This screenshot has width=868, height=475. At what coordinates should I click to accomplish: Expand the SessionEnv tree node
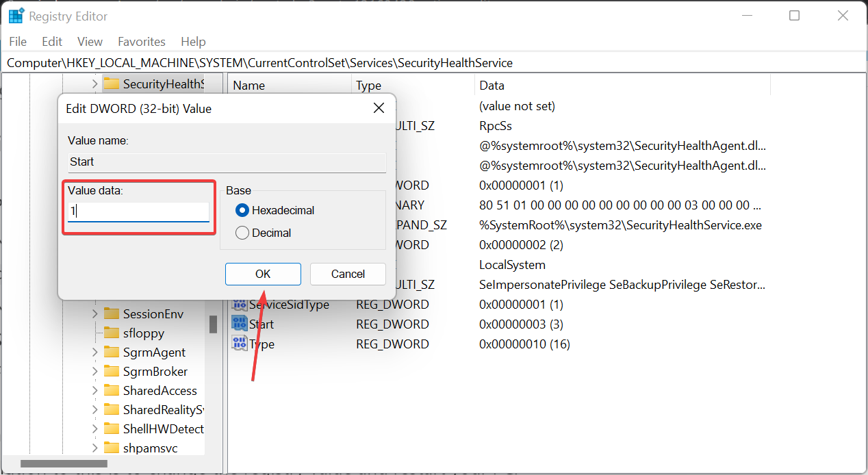[x=94, y=313]
